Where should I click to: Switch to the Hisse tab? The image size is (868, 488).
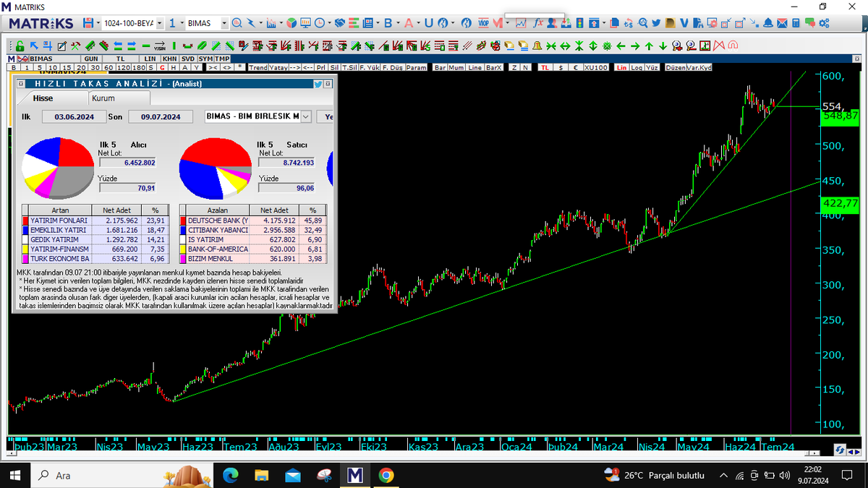click(44, 98)
